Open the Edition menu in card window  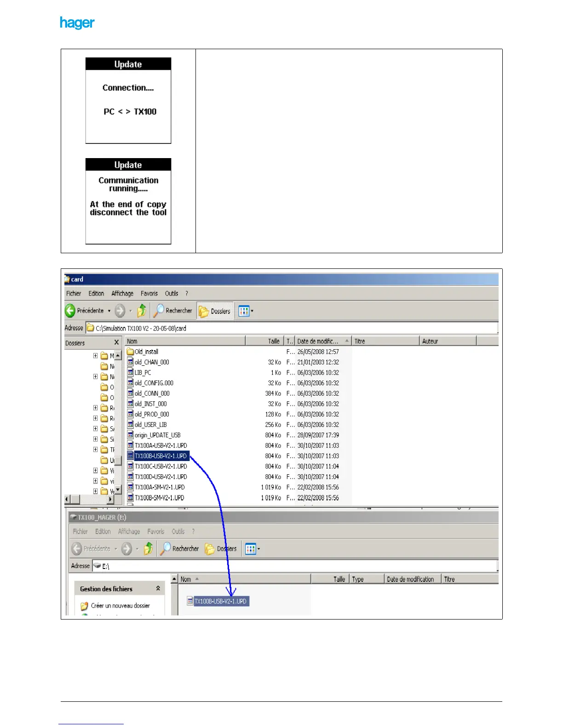96,293
